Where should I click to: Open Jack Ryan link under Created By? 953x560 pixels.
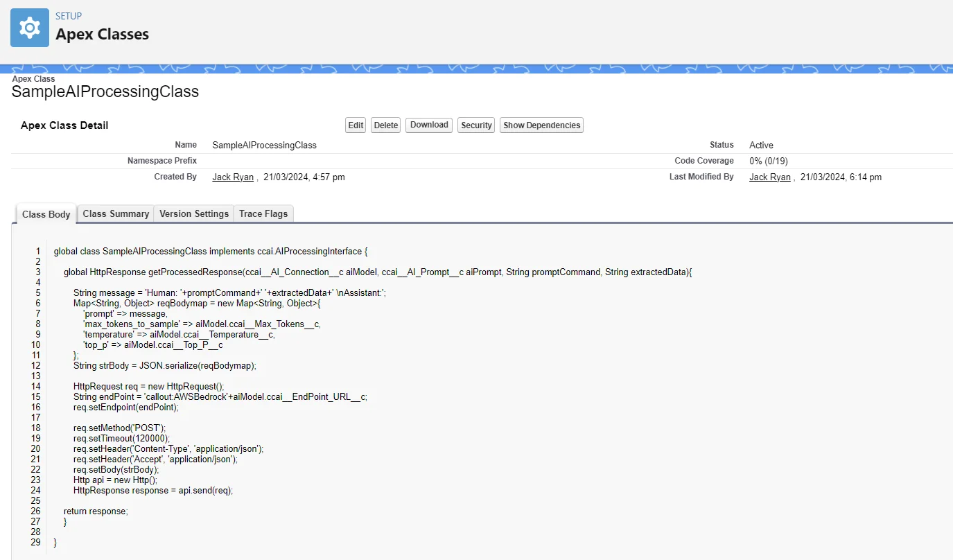[x=232, y=177]
